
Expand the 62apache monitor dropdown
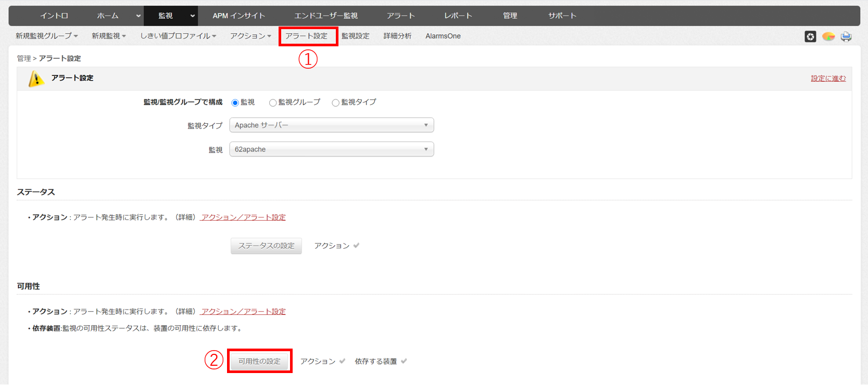(332, 149)
